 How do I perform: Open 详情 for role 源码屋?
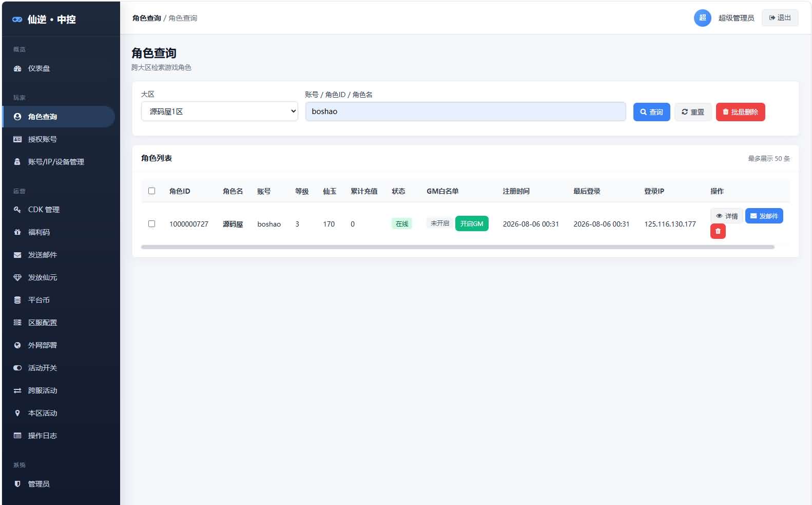click(726, 216)
